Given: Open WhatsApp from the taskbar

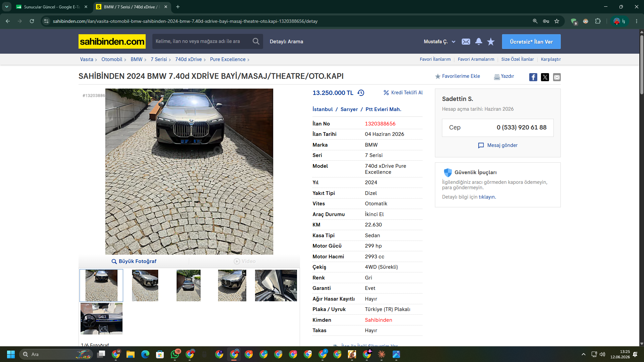Looking at the screenshot, I should click(x=175, y=354).
